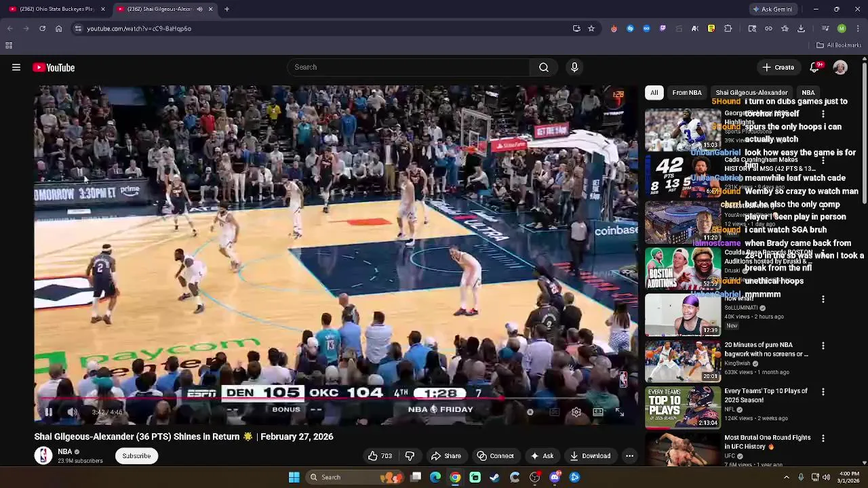The width and height of the screenshot is (868, 488).
Task: Subscribe to the NBA channel
Action: click(136, 456)
